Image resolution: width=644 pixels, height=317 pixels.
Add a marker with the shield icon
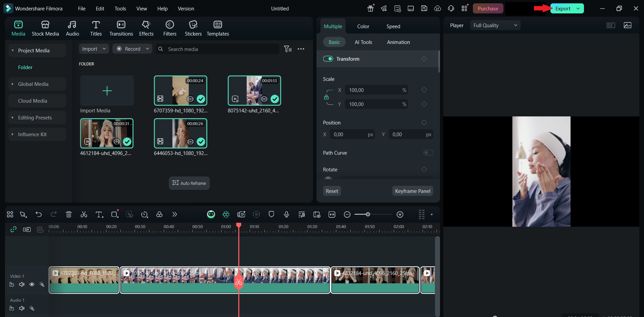pos(271,214)
